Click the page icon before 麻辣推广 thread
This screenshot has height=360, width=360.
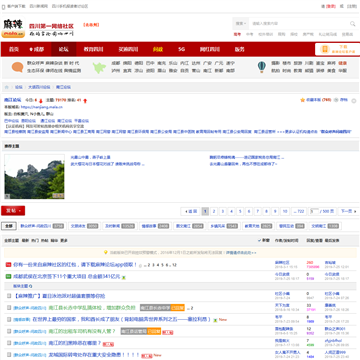pyautogui.click(x=9, y=296)
